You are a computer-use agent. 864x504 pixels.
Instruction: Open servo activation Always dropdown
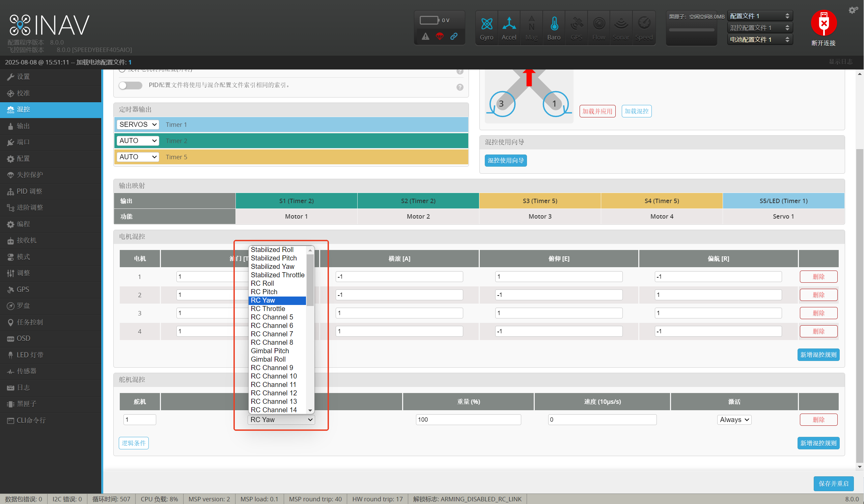734,420
